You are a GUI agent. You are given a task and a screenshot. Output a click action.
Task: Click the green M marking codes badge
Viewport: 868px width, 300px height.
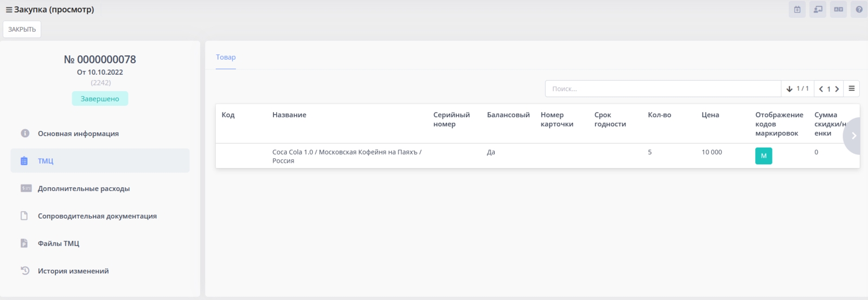[763, 156]
